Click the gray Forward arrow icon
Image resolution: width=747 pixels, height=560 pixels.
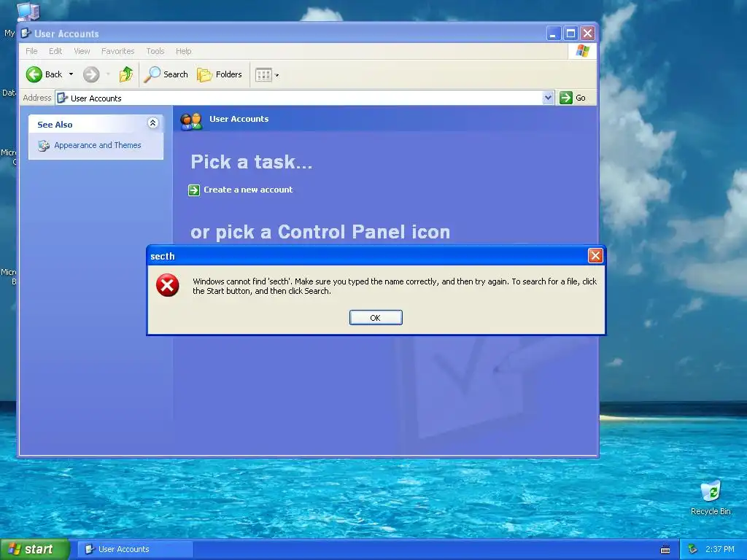coord(91,74)
